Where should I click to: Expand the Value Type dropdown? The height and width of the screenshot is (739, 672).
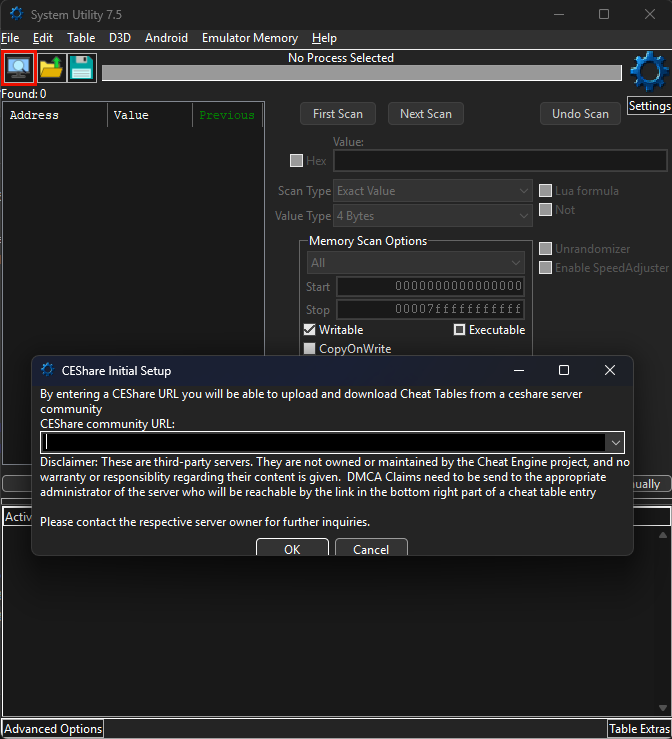point(433,216)
